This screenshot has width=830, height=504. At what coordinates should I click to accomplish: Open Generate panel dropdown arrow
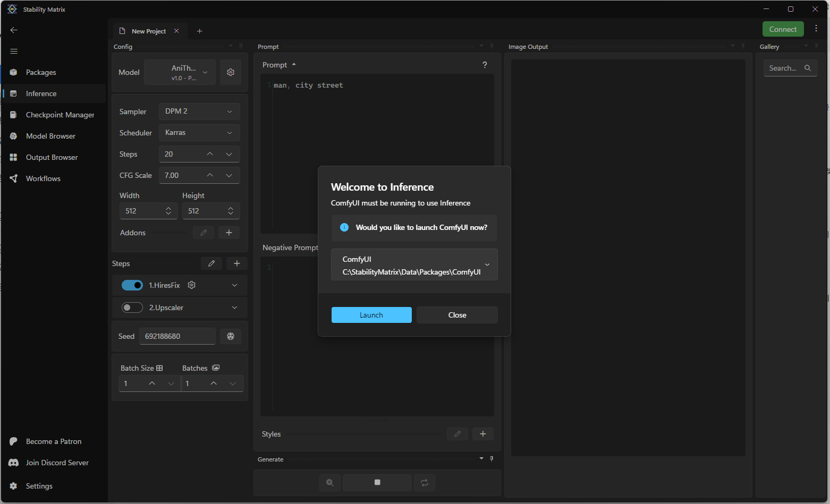tap(481, 458)
